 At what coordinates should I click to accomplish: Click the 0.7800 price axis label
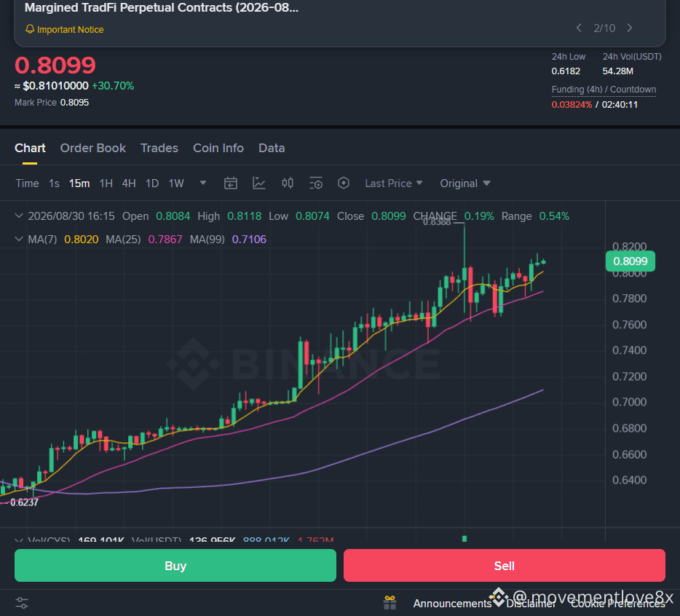coord(629,299)
